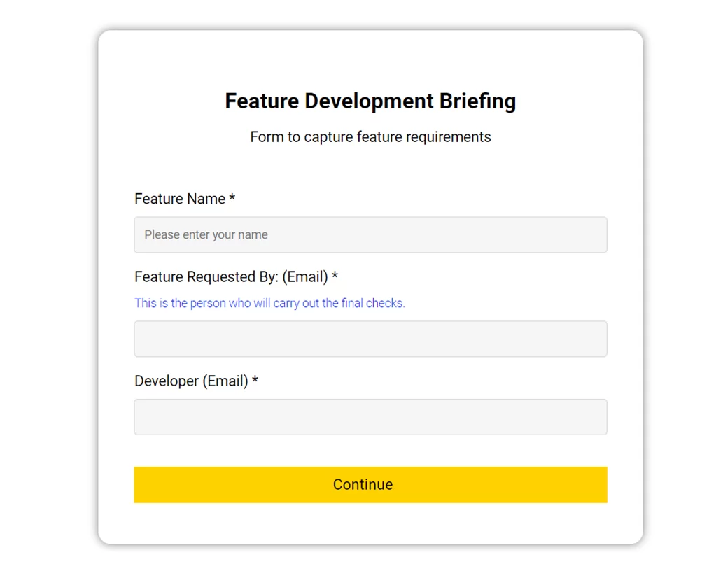Click the asterisk after Feature Requested By (Email)
The width and height of the screenshot is (728, 571).
335,276
